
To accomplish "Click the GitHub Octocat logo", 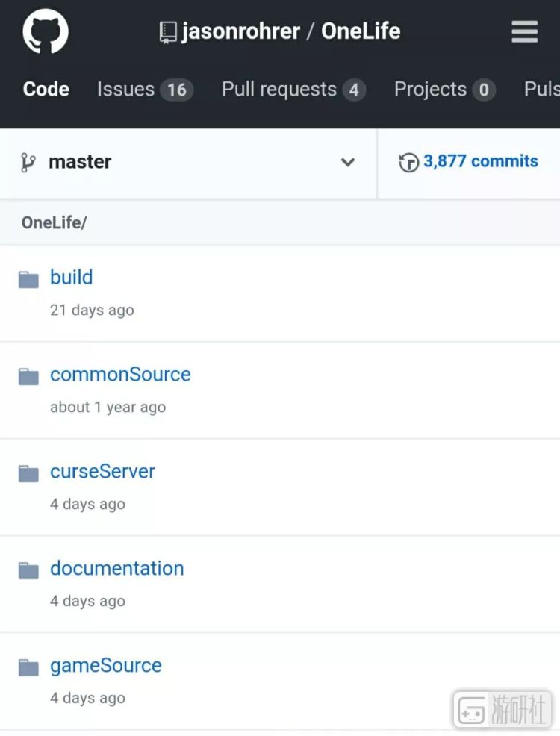I will point(45,32).
